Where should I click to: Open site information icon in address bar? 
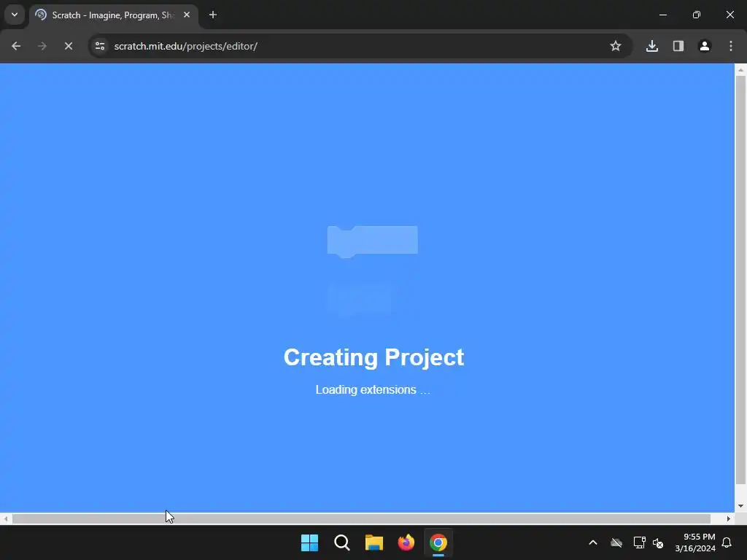click(100, 46)
